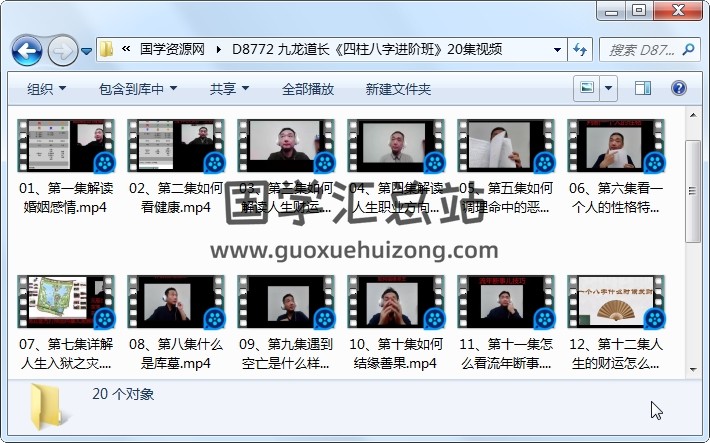Viewport: 710px width, 443px height.
Task: Click file name 01、第一集解读婚姻感情.mp4
Action: (66, 197)
